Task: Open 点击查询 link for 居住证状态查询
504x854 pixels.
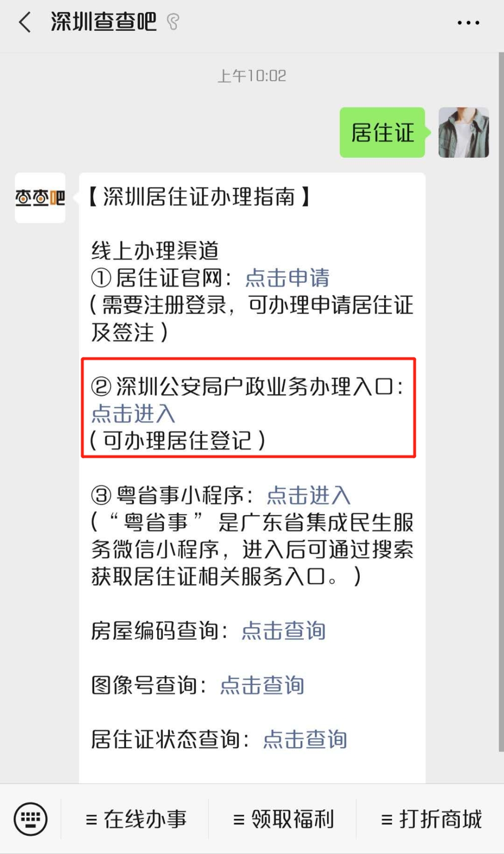Action: pos(305,740)
